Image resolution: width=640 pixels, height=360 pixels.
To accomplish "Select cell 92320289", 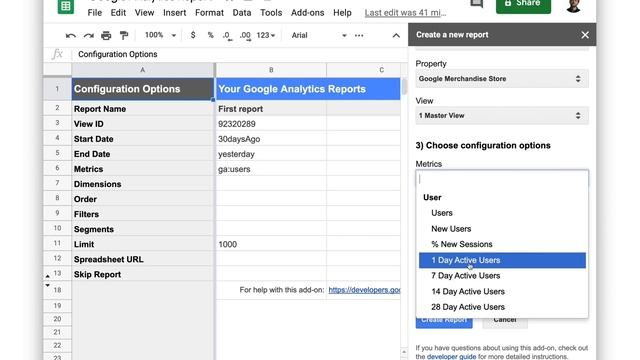I will 271,124.
